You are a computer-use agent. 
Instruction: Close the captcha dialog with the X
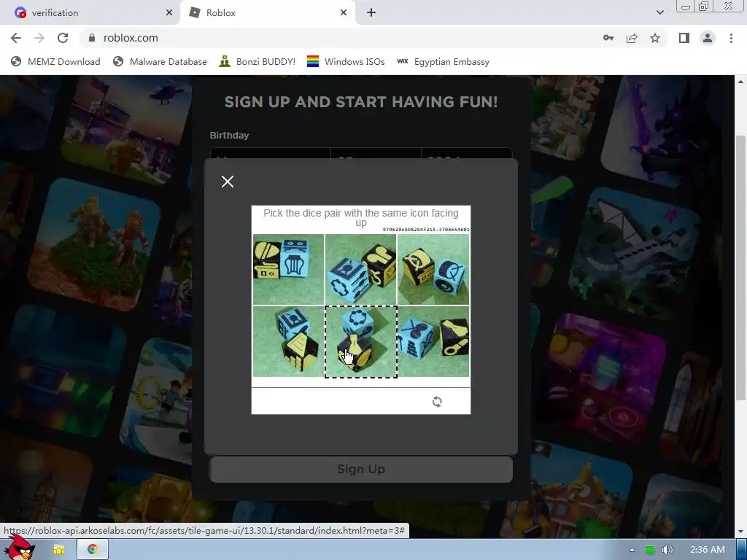pos(228,182)
